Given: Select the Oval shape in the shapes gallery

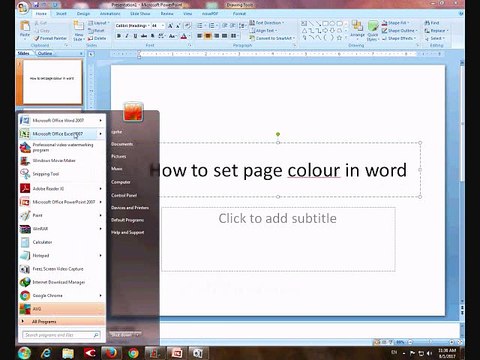Looking at the screenshot, I should 332,23.
